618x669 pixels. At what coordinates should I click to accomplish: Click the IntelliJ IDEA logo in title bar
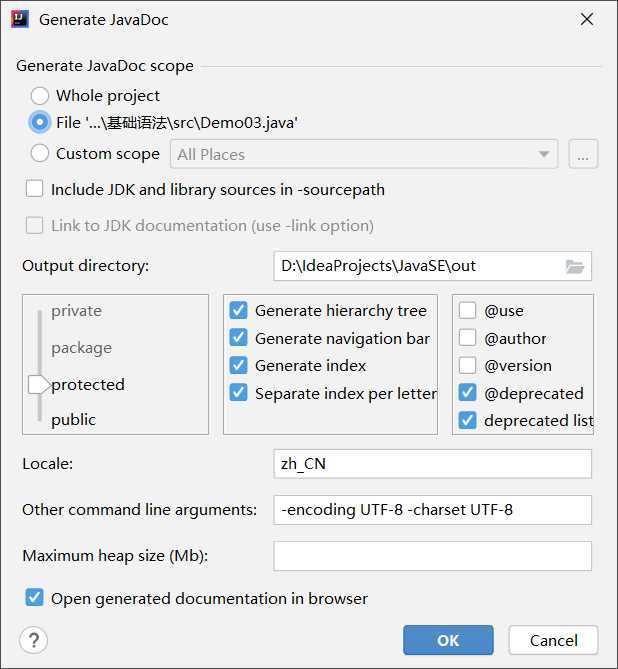tap(20, 19)
